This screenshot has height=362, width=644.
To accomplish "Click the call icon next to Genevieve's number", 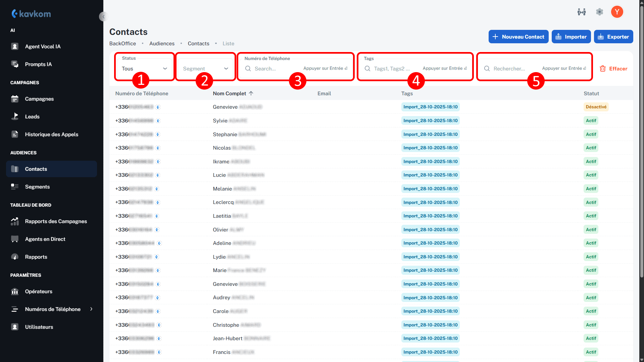I will tap(158, 107).
